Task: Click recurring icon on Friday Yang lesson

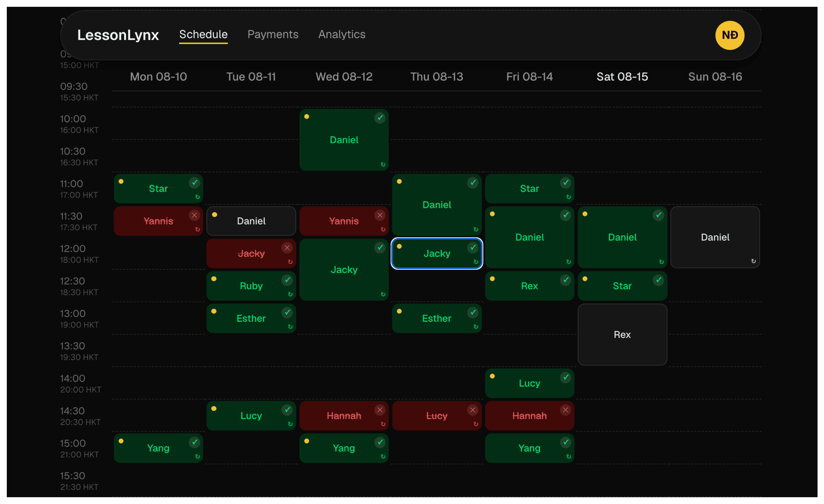Action: point(569,456)
